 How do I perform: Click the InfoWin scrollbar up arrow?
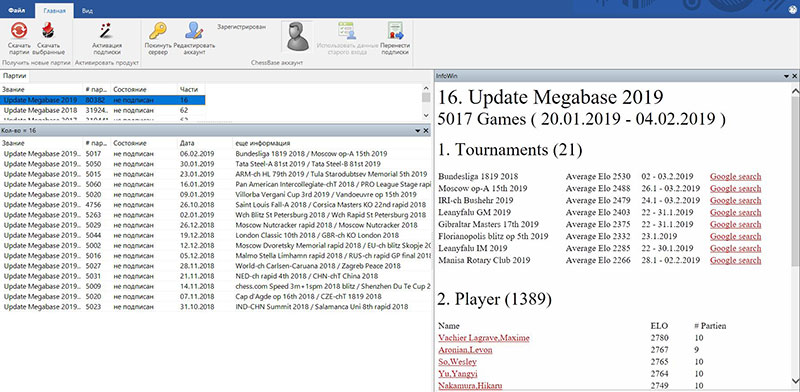pyautogui.click(x=795, y=91)
